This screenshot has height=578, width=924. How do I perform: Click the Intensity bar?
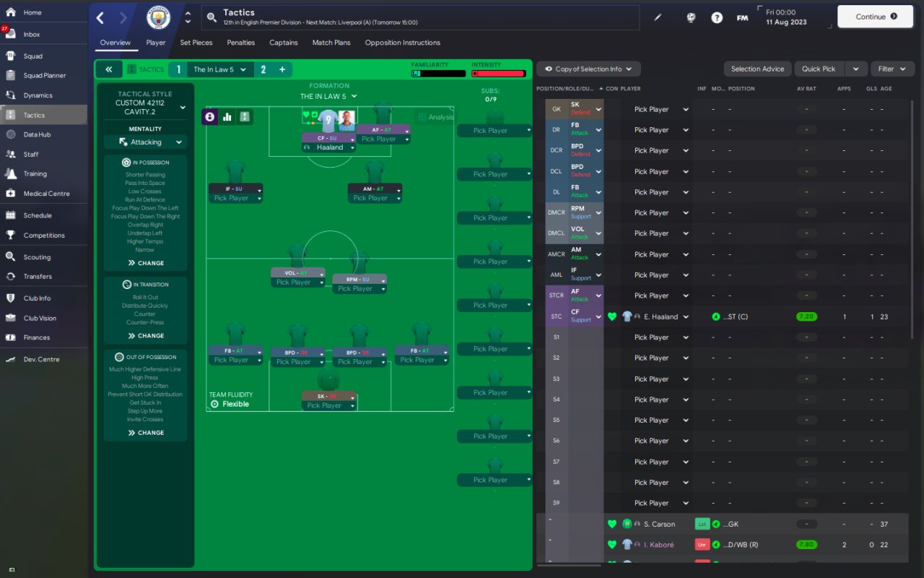[498, 73]
